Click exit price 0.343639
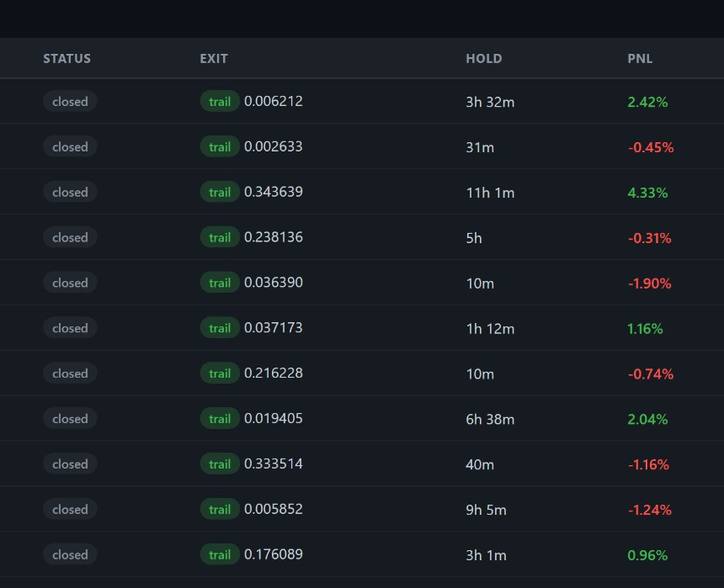 pos(274,192)
